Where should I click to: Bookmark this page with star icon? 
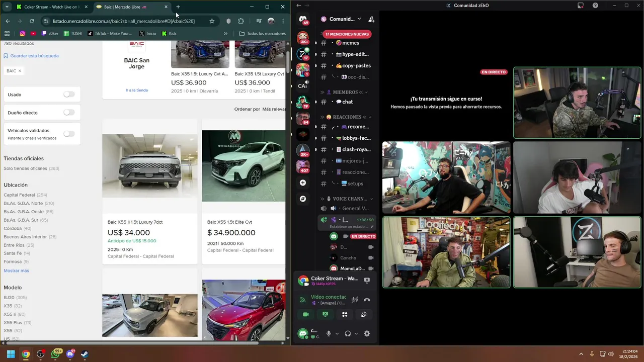[x=212, y=21]
